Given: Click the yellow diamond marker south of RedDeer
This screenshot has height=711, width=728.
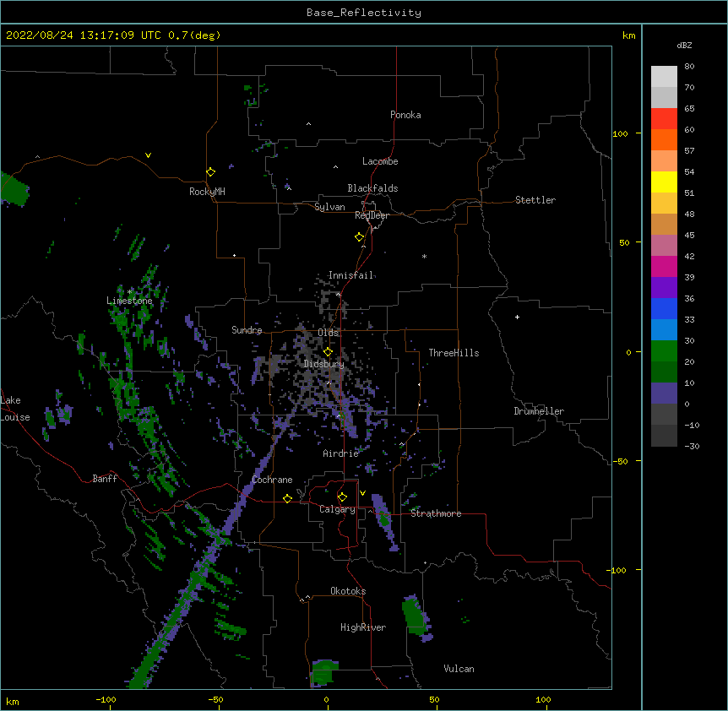Looking at the screenshot, I should (x=360, y=237).
